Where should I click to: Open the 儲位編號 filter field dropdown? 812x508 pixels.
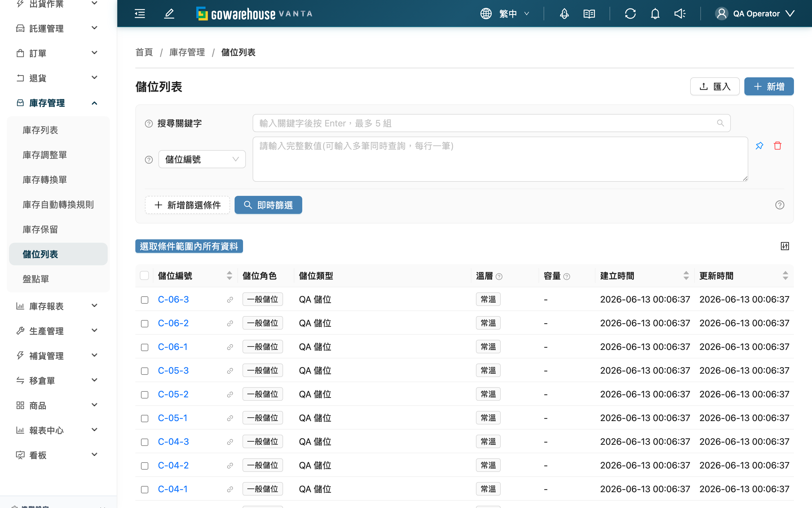click(x=202, y=159)
